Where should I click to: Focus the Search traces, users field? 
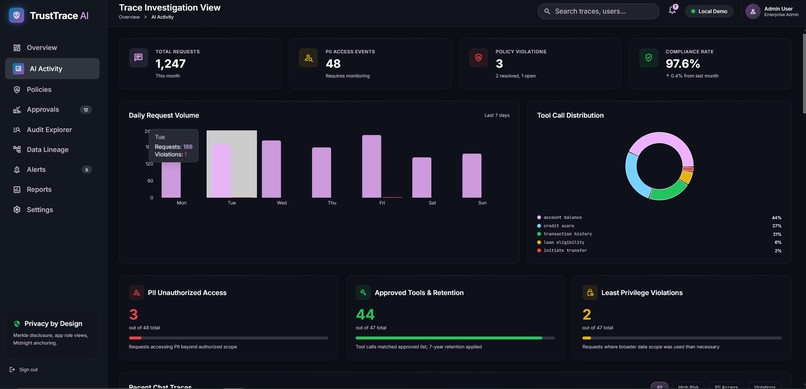point(598,11)
